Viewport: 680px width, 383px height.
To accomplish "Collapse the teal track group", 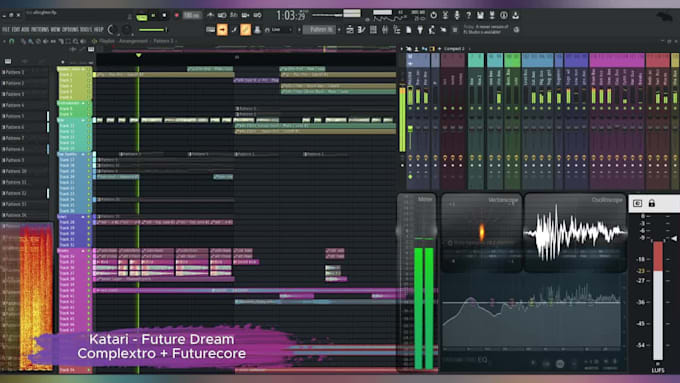I will point(84,120).
